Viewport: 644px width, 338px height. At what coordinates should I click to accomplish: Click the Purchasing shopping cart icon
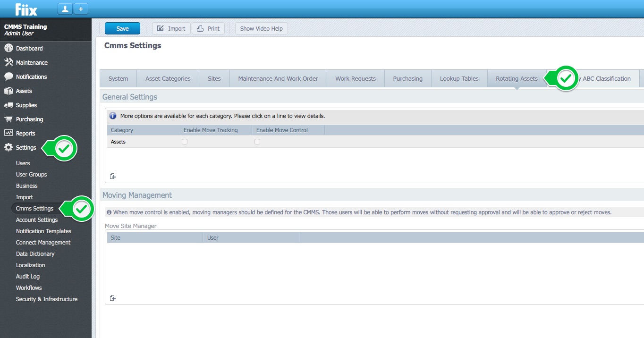(8, 119)
